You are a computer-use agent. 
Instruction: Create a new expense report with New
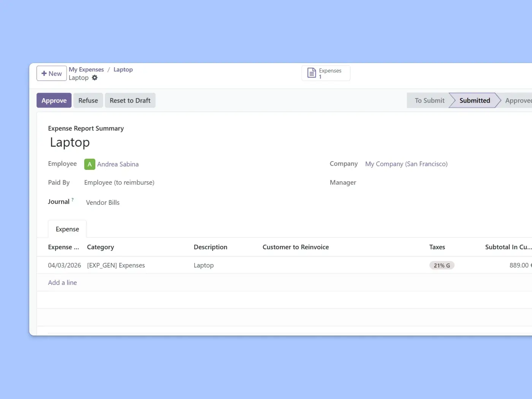pos(52,74)
